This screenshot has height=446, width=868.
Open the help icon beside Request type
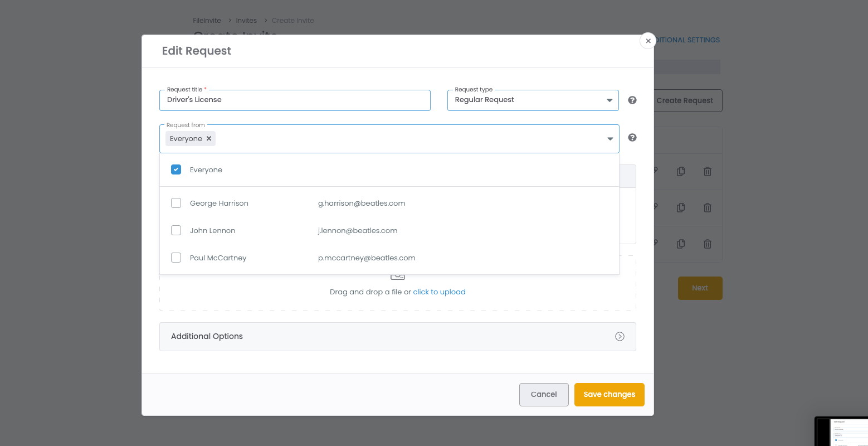tap(632, 100)
